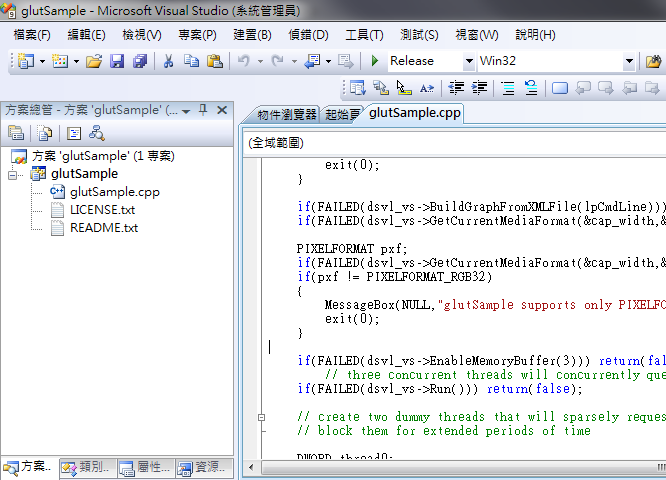Select the 方案 'glutSample' root node
666x480 pixels.
coord(103,156)
